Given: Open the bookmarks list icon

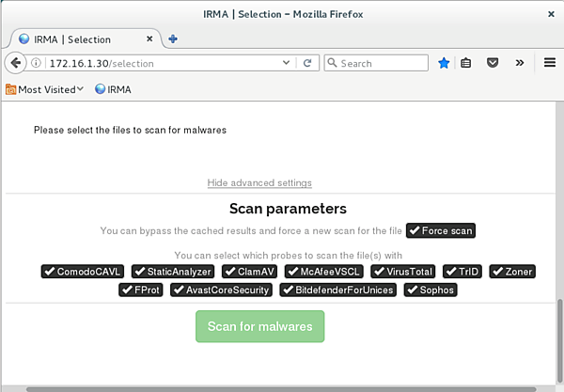Looking at the screenshot, I should point(466,63).
